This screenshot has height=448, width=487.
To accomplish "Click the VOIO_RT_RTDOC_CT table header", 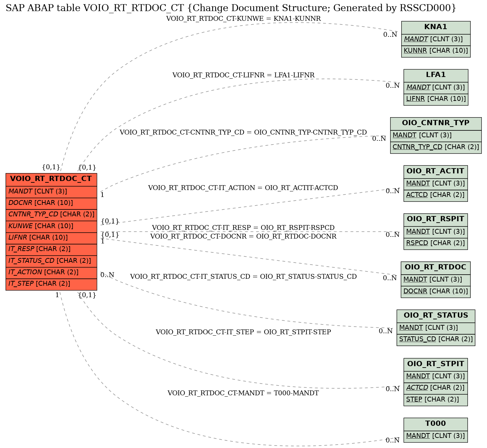I will coord(51,179).
